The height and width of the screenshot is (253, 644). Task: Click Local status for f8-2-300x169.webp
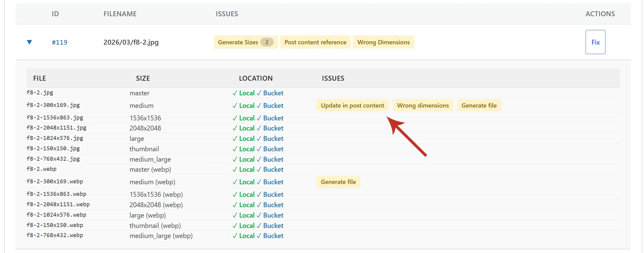pyautogui.click(x=243, y=182)
